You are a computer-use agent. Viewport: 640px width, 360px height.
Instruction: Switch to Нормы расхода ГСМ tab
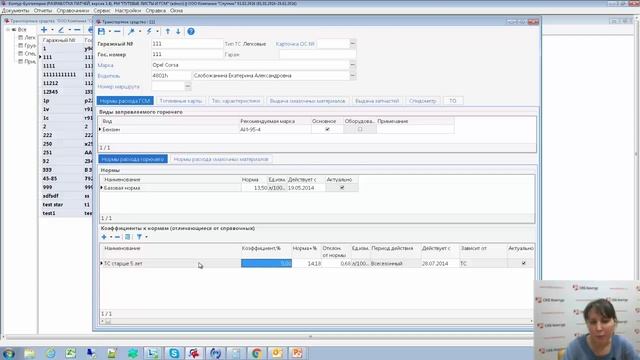tap(125, 101)
